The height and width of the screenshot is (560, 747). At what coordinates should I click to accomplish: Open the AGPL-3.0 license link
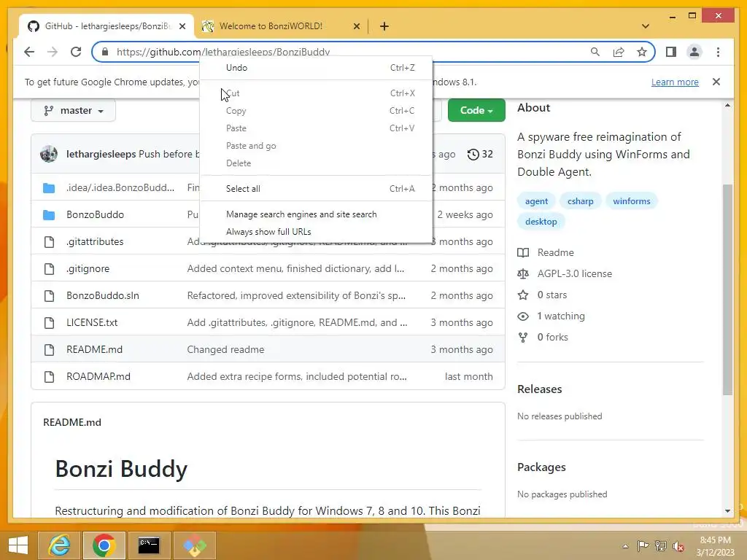[565, 274]
